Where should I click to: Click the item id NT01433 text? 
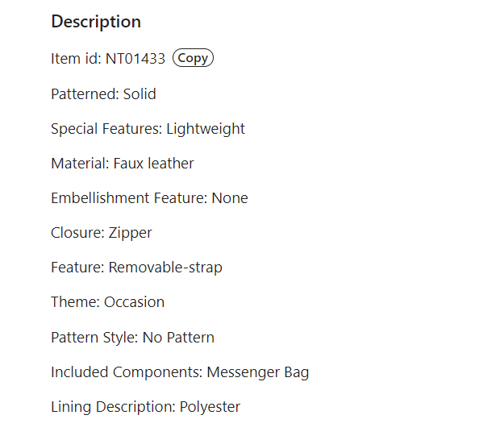135,59
